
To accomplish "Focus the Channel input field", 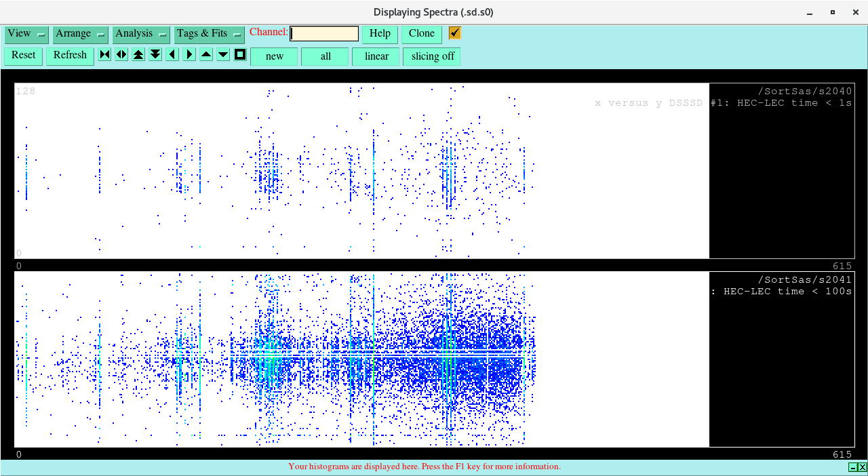I will point(324,34).
